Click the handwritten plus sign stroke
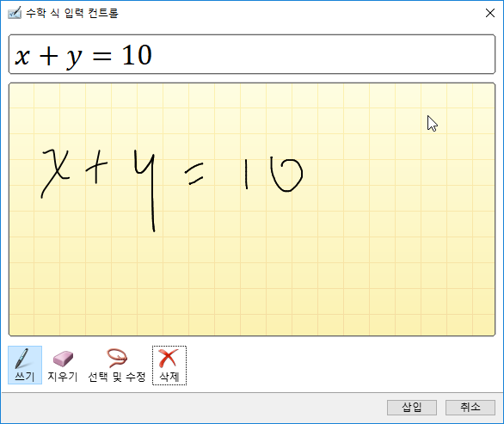The height and width of the screenshot is (424, 504). pyautogui.click(x=96, y=167)
